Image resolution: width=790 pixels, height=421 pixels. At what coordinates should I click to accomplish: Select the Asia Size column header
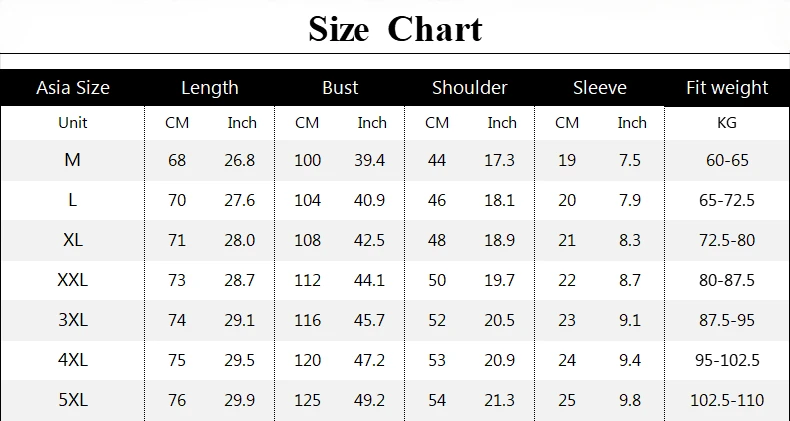[73, 88]
